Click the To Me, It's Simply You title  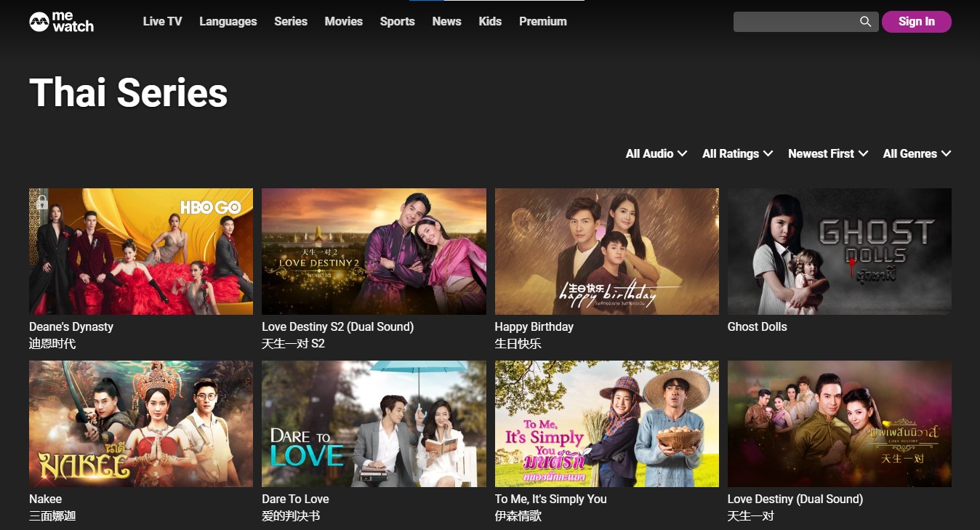(550, 499)
